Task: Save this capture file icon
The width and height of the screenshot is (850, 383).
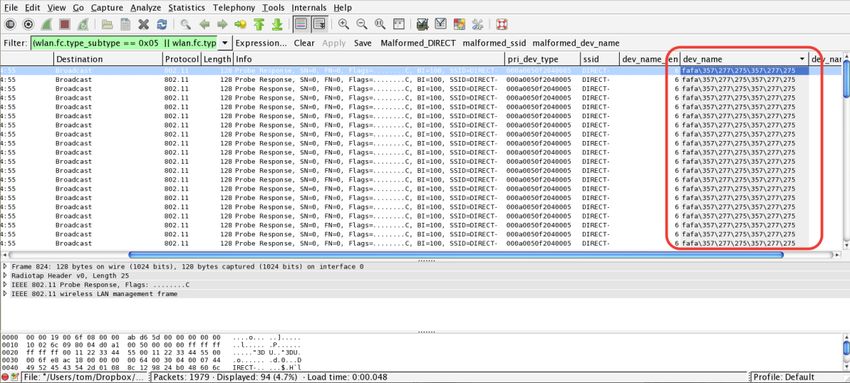Action: coord(125,24)
